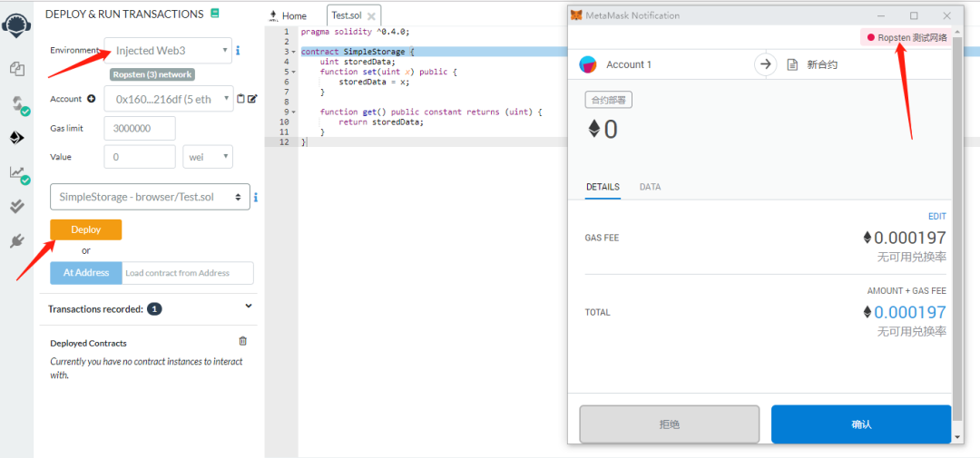The width and height of the screenshot is (980, 458).
Task: Click the Account 1 avatar in MetaMask
Action: pyautogui.click(x=588, y=64)
